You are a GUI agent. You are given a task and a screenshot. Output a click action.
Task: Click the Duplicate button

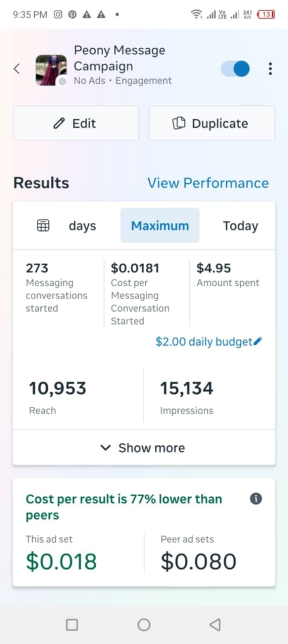[x=212, y=123]
